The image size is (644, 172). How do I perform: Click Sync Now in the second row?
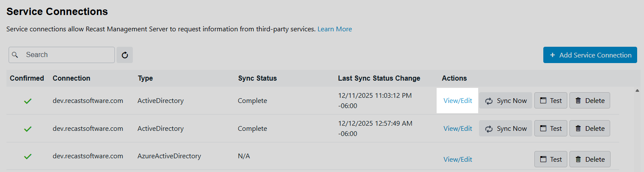point(506,129)
